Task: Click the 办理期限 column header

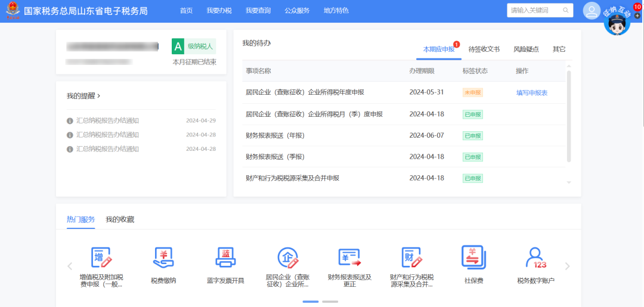Action: tap(422, 71)
